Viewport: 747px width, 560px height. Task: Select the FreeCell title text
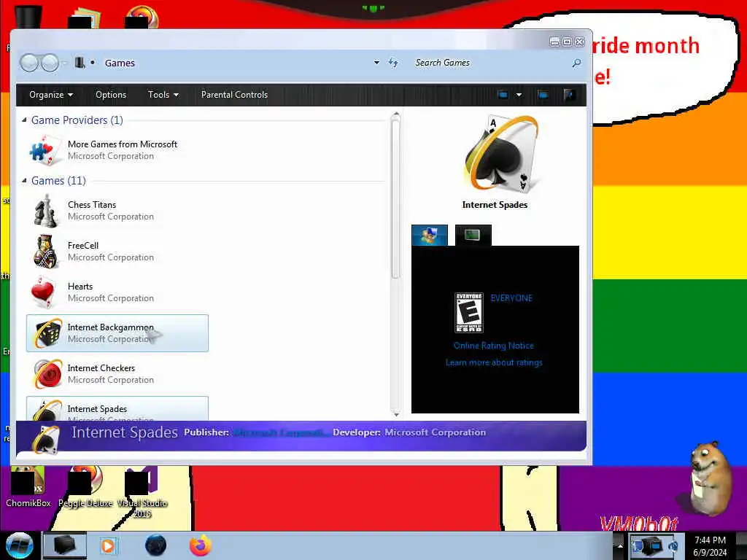[x=83, y=246]
